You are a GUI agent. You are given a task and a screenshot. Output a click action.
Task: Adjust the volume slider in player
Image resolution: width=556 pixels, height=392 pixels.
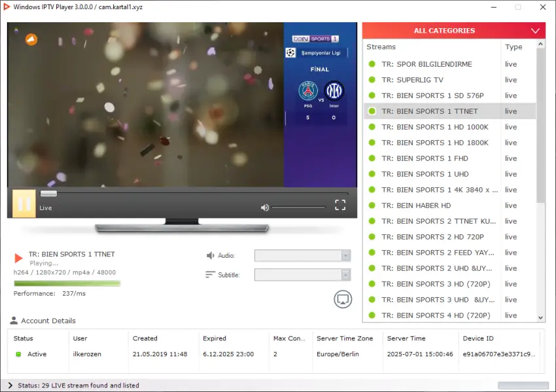click(298, 207)
